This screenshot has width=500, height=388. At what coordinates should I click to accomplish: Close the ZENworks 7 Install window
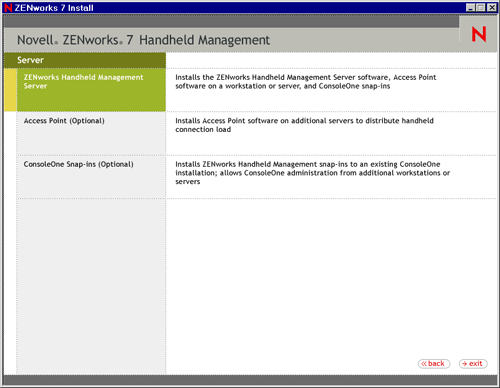click(x=492, y=7)
